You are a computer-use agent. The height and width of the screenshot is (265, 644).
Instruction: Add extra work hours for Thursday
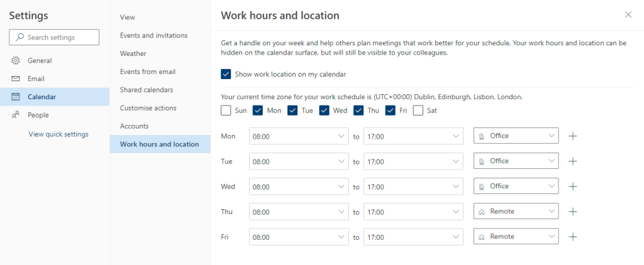point(572,212)
